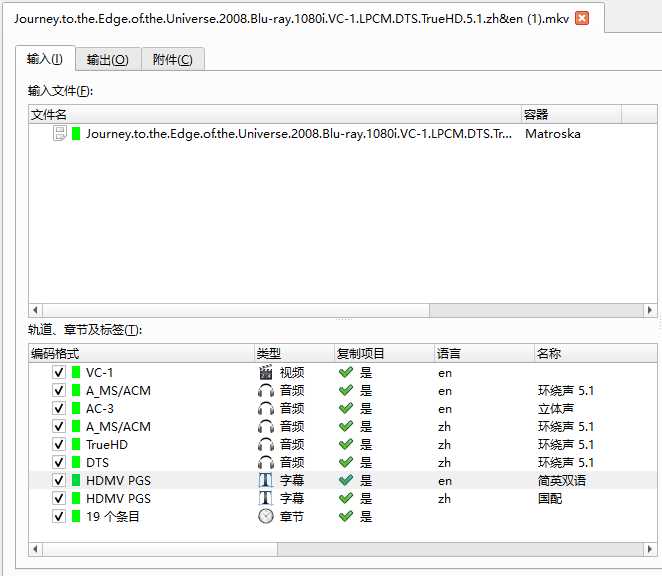Click the headphones icon on the AC-3 row
Image resolution: width=662 pixels, height=576 pixels.
(266, 408)
